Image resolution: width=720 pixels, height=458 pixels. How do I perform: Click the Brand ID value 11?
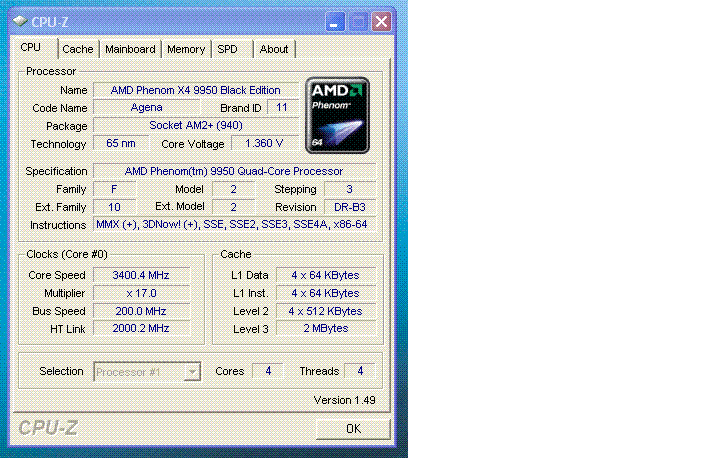[282, 107]
